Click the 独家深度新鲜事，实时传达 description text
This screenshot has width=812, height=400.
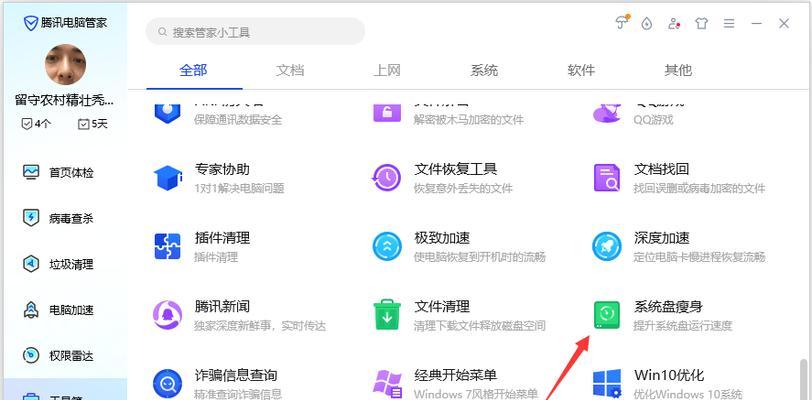coord(260,326)
